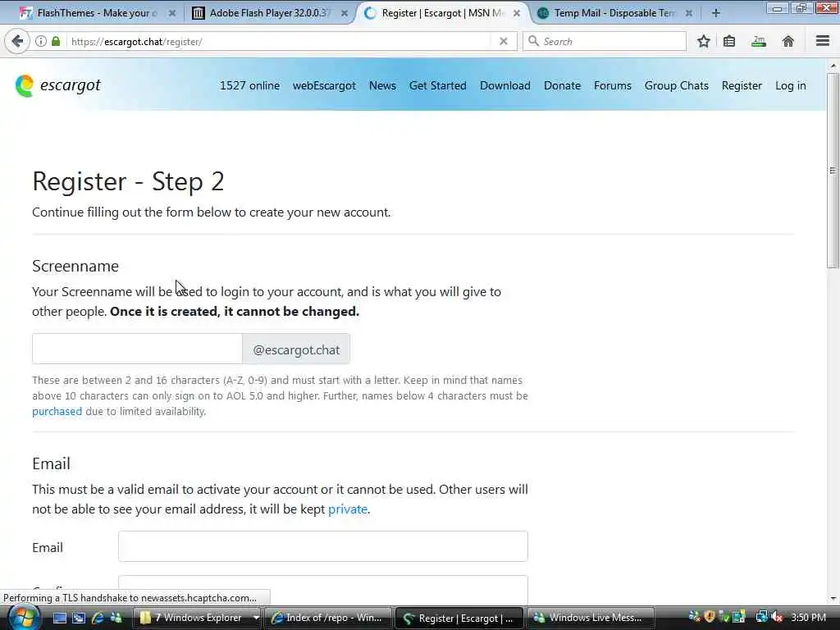This screenshot has width=840, height=630.
Task: Select the Register Escargot tab
Action: tap(442, 13)
